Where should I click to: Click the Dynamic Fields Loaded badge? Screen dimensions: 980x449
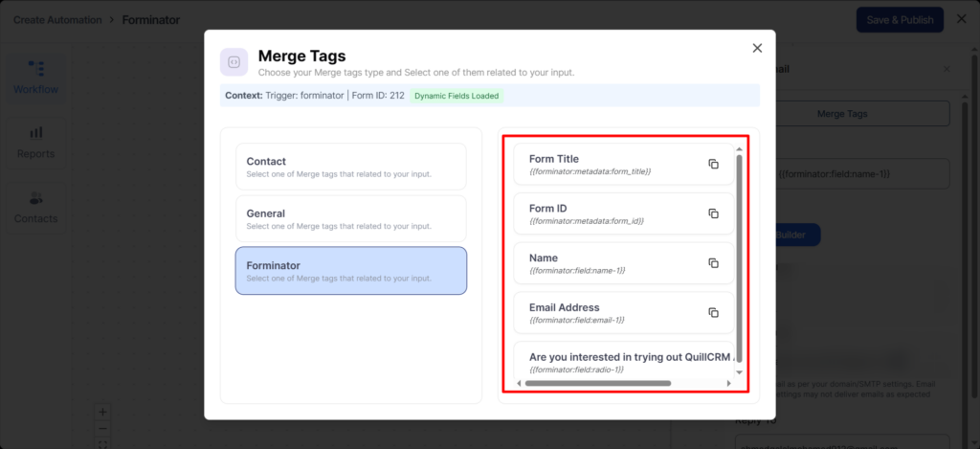click(x=457, y=96)
